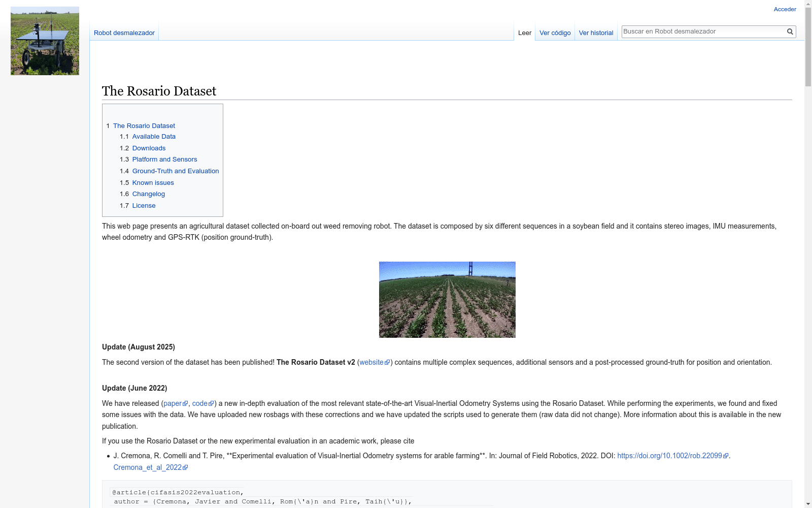Viewport: 812px width, 508px height.
Task: Open the Rosario Dataset v2 website link
Action: tap(374, 362)
